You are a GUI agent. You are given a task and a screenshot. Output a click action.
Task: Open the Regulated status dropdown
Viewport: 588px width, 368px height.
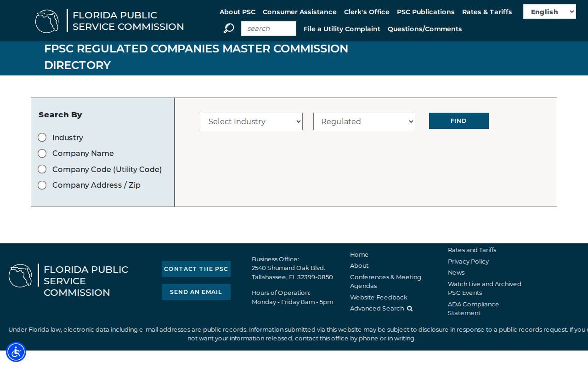[364, 121]
